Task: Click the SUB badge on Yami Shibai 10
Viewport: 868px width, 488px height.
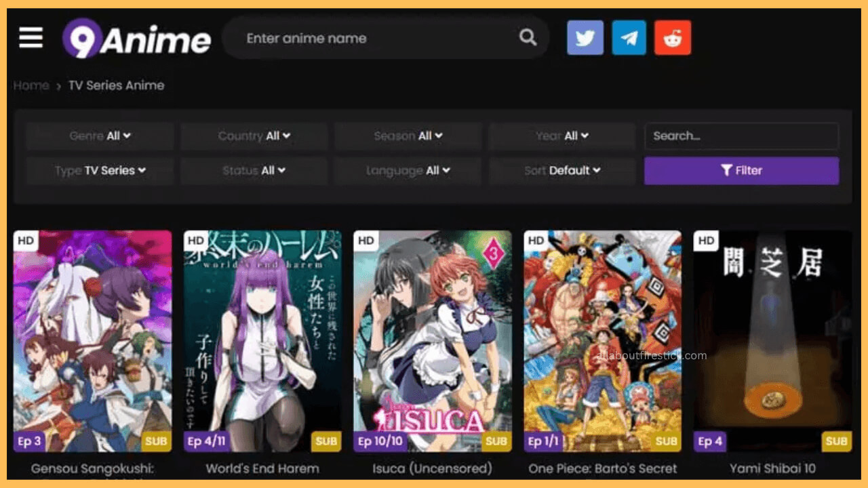Action: [835, 441]
